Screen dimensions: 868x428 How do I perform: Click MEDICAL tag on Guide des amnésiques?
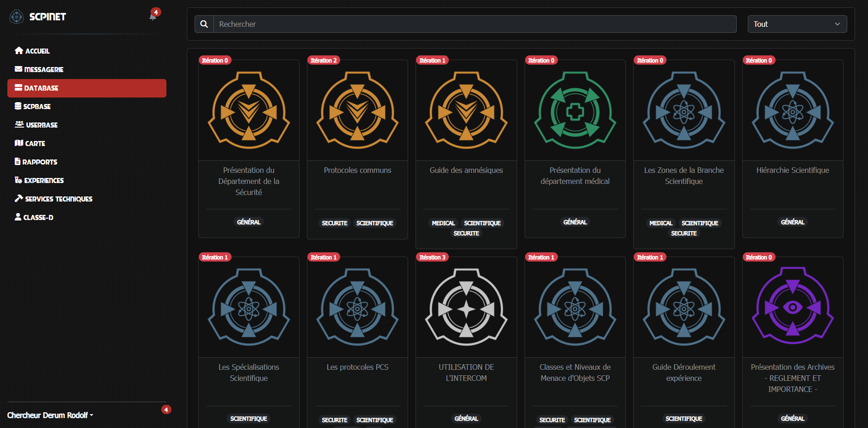tap(443, 223)
